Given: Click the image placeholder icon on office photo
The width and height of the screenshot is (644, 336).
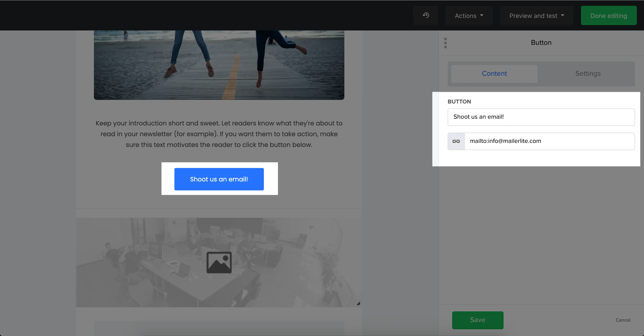Looking at the screenshot, I should (219, 262).
